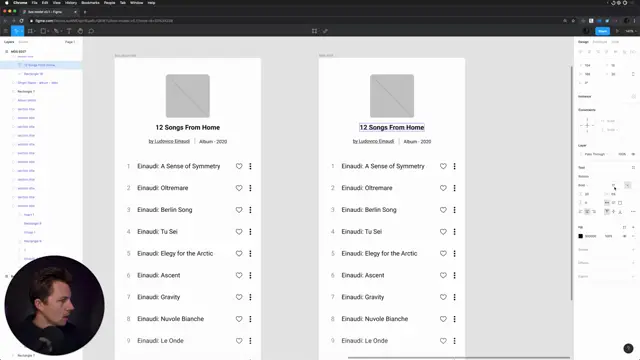Select selected title 12 Songs From Home right frame
Screen dimensions: 640x360
point(392,127)
